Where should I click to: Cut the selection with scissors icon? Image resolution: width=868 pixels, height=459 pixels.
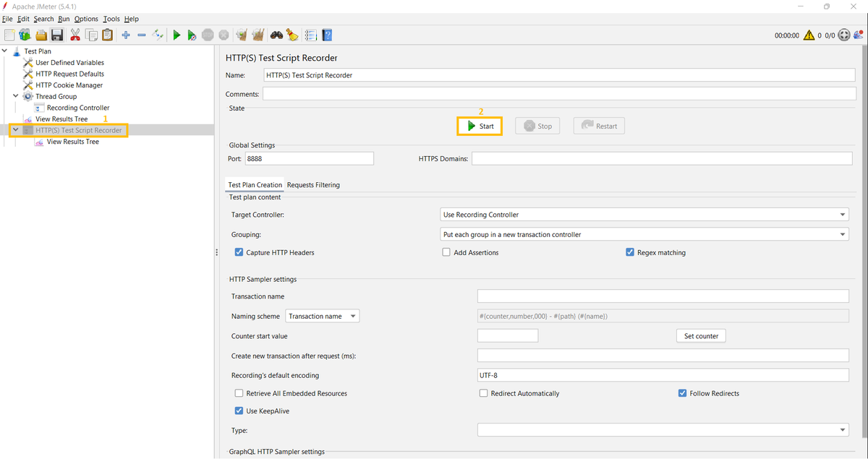tap(75, 35)
